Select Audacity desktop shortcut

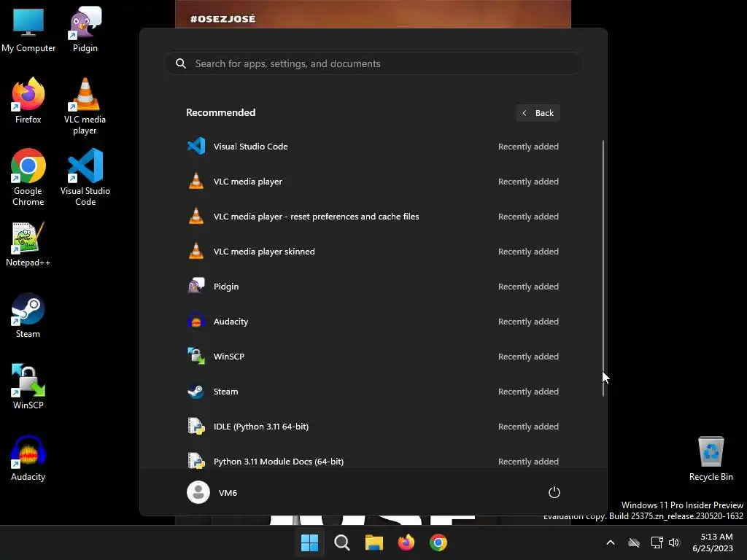coord(28,458)
